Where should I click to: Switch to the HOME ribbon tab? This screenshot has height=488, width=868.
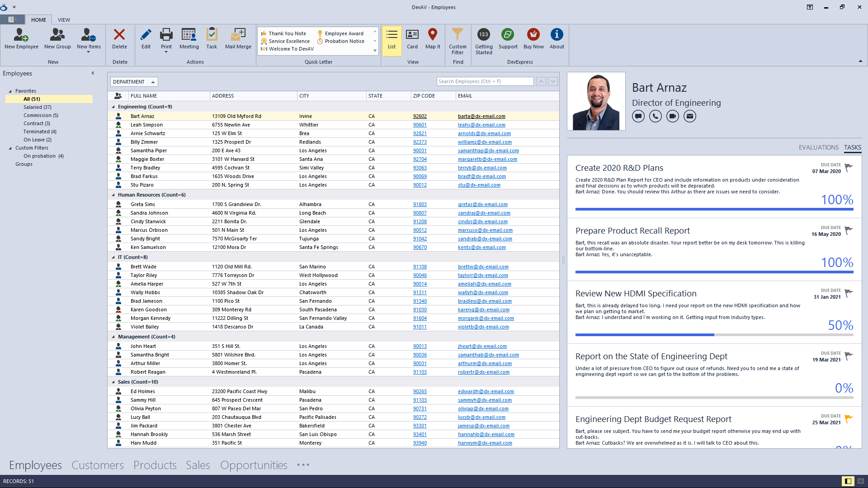[38, 20]
